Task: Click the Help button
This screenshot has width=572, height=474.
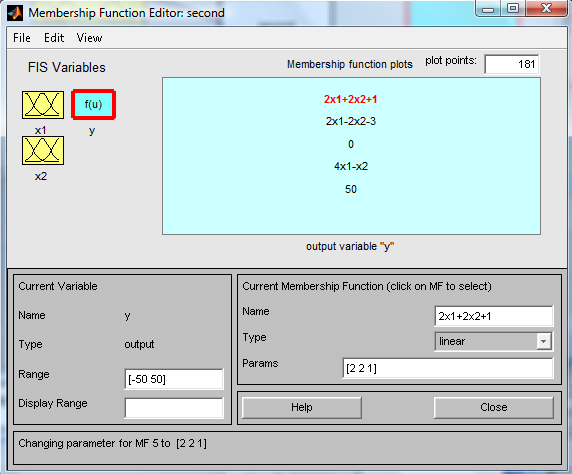Action: tap(302, 407)
